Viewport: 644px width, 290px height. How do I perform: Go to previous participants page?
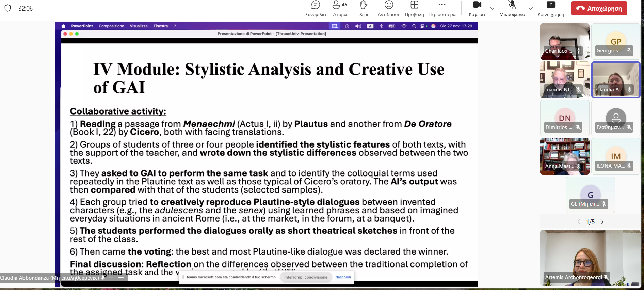(x=579, y=222)
